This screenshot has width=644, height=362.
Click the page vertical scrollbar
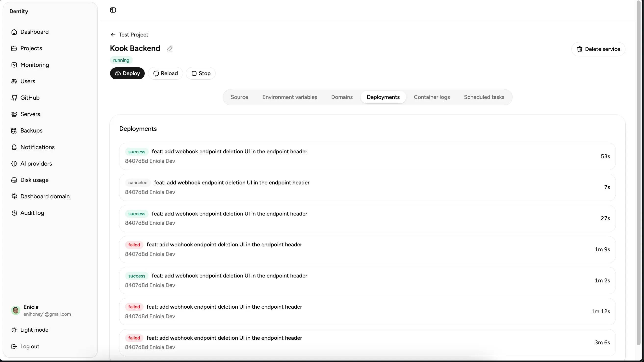(x=639, y=172)
